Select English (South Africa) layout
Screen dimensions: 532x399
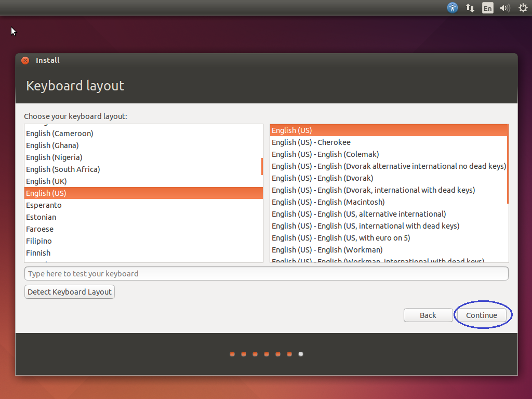point(143,169)
